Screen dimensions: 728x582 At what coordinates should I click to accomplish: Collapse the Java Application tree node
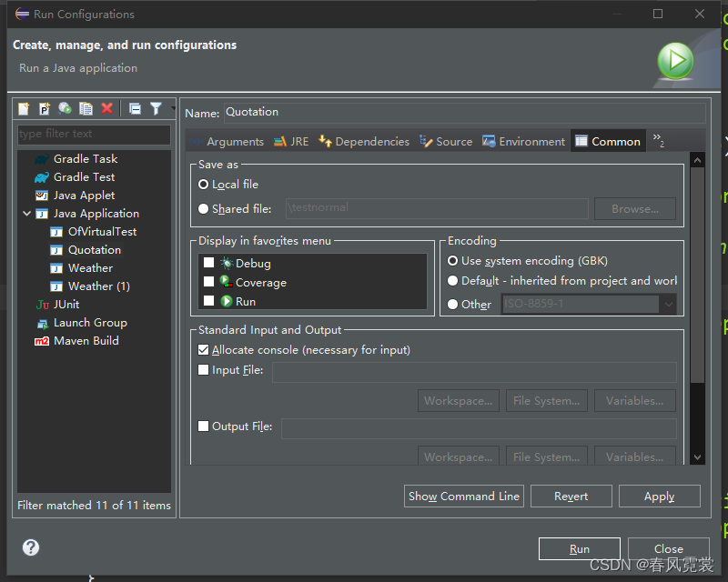click(25, 213)
